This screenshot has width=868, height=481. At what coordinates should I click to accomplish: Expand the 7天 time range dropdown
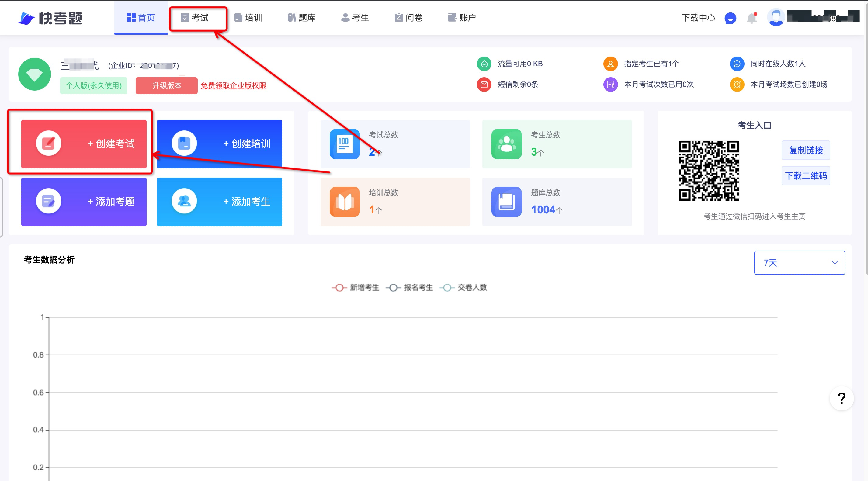(799, 262)
